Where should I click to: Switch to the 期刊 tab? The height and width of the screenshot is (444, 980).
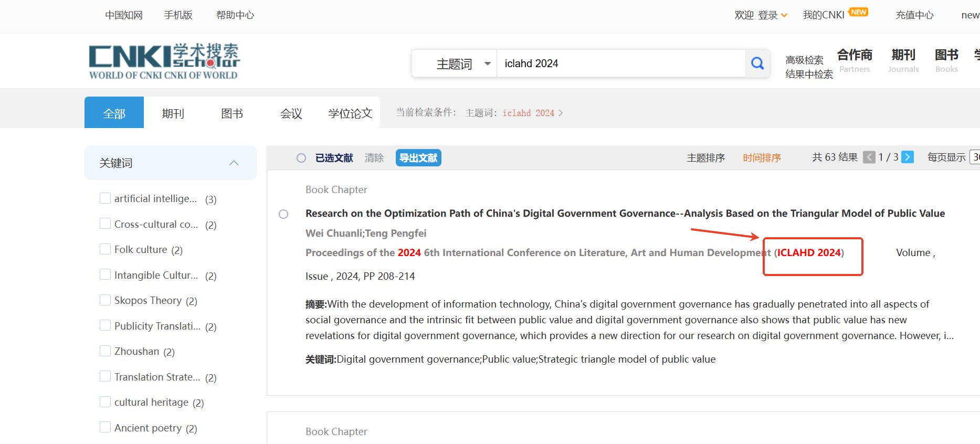point(173,113)
